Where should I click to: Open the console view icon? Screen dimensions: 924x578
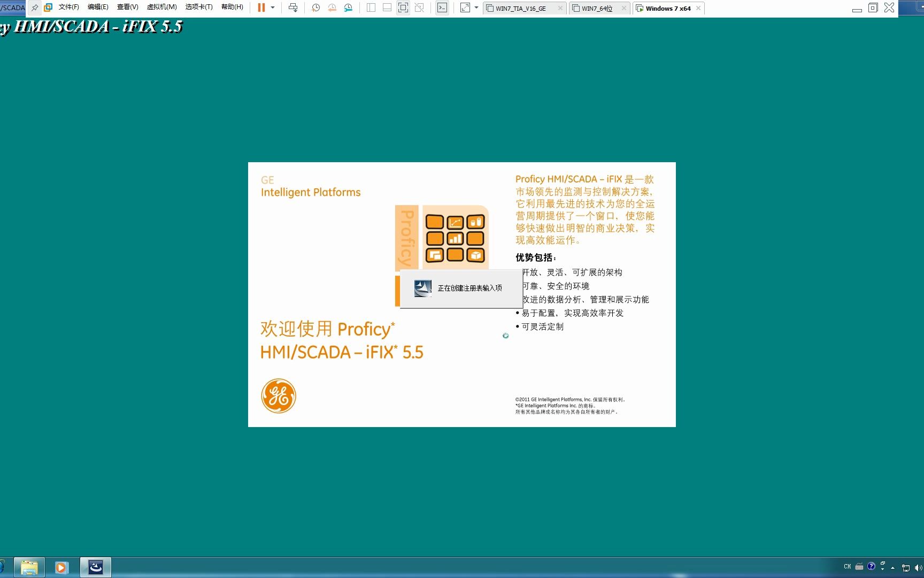[x=442, y=7]
